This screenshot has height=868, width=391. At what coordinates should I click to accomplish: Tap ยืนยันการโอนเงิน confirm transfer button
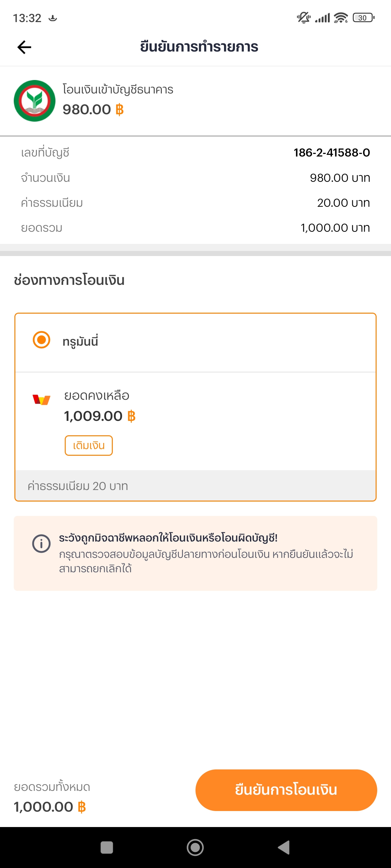pyautogui.click(x=286, y=790)
